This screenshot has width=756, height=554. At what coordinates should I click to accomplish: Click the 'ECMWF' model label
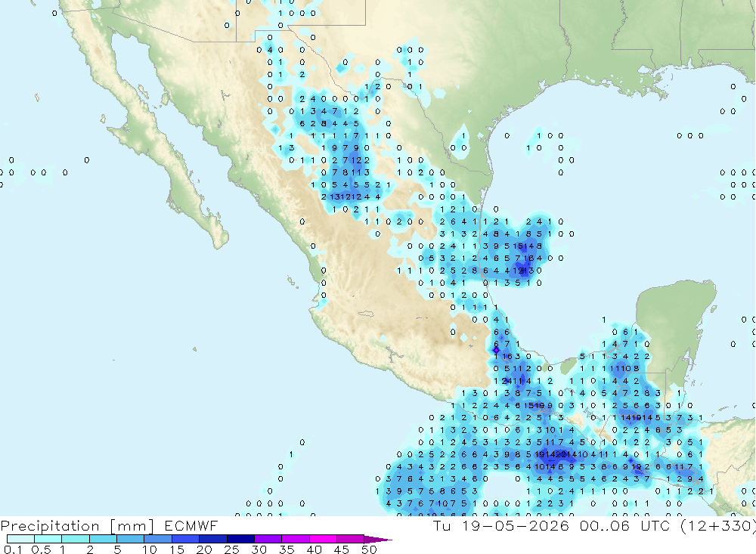point(191,525)
